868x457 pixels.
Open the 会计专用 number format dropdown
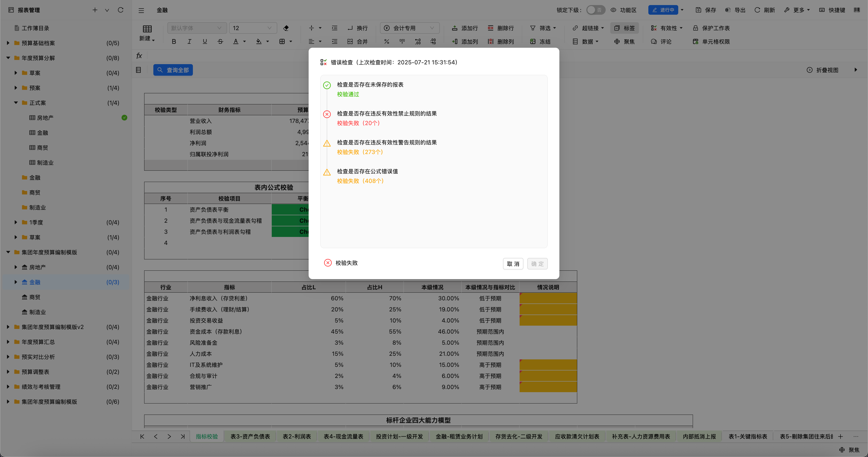pyautogui.click(x=409, y=28)
